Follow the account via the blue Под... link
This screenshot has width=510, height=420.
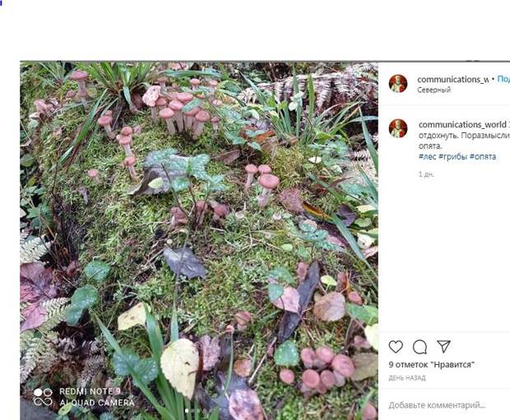503,79
